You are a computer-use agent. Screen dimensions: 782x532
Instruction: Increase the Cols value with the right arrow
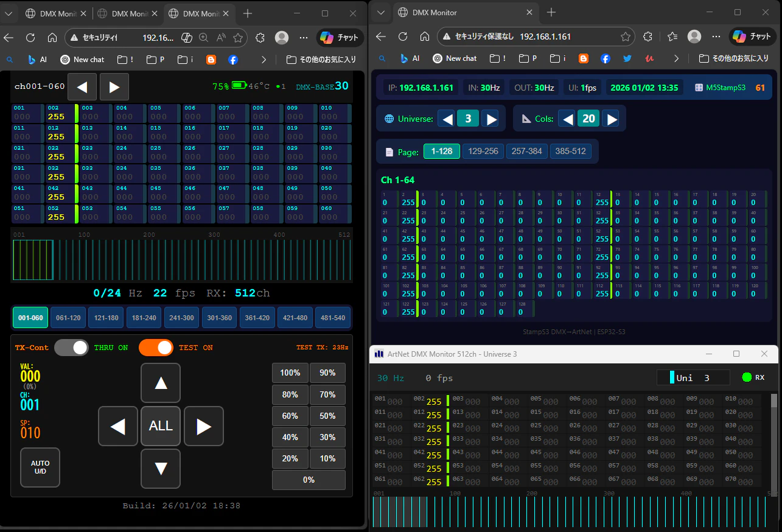click(x=610, y=119)
